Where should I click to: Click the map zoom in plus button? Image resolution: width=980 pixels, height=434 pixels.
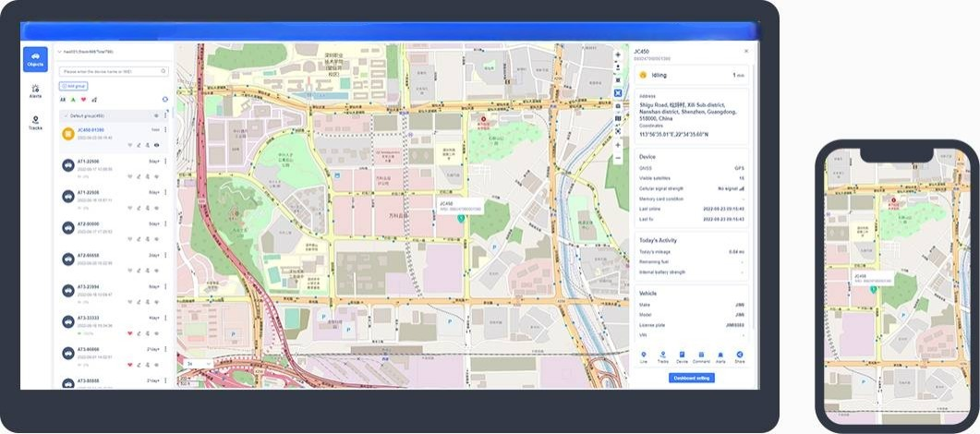pyautogui.click(x=618, y=145)
